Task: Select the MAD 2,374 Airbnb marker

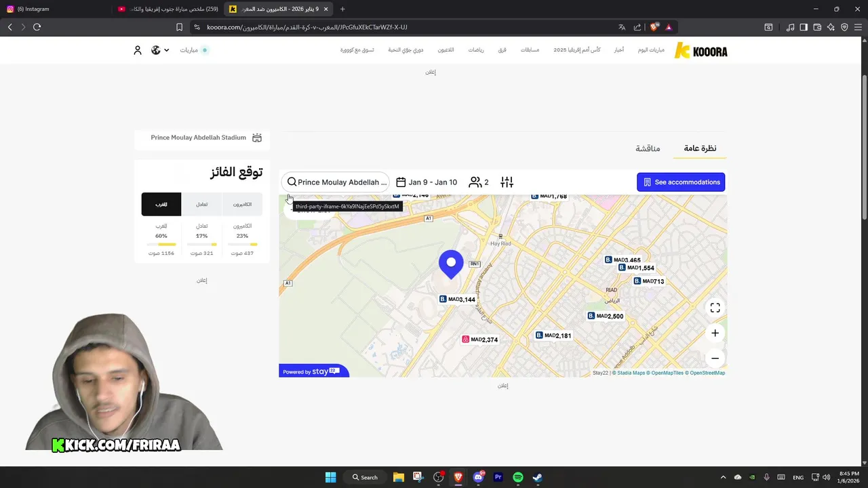Action: click(x=480, y=340)
